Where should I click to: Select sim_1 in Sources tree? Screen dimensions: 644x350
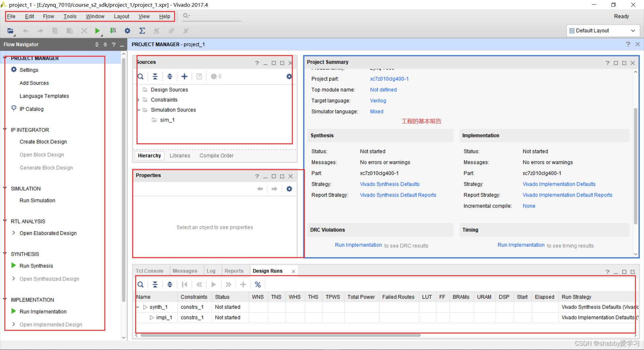[x=167, y=120]
